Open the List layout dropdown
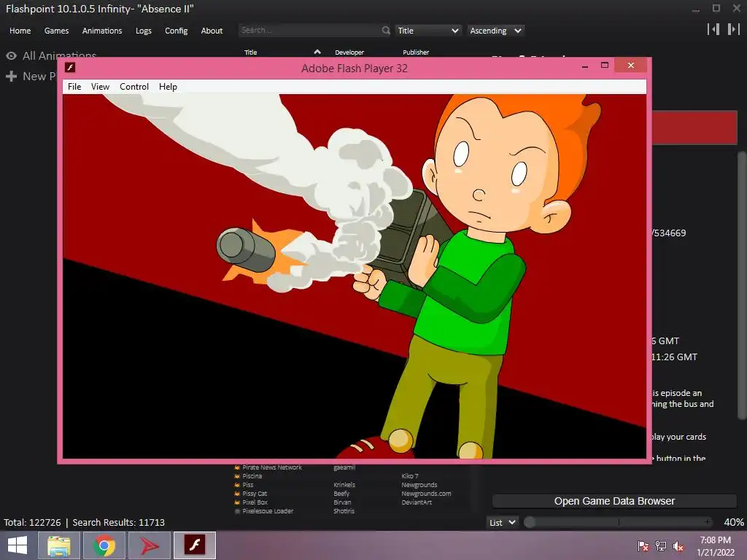Screen dimensions: 747x560 point(502,522)
